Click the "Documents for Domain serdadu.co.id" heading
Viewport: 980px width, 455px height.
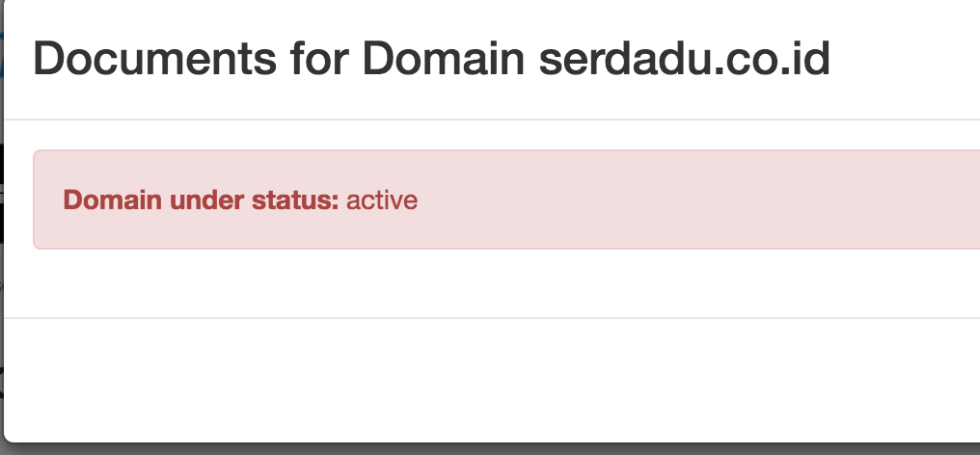pyautogui.click(x=431, y=60)
